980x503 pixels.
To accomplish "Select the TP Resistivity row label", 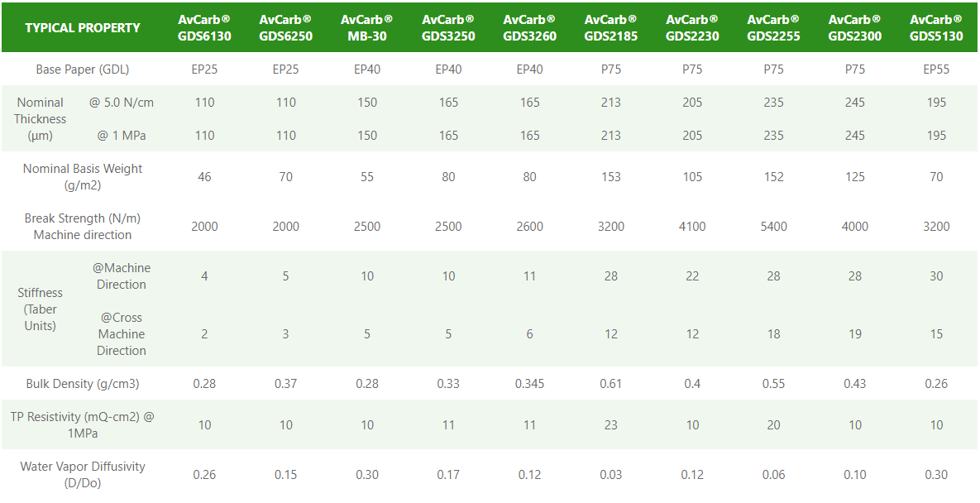I will click(x=83, y=425).
